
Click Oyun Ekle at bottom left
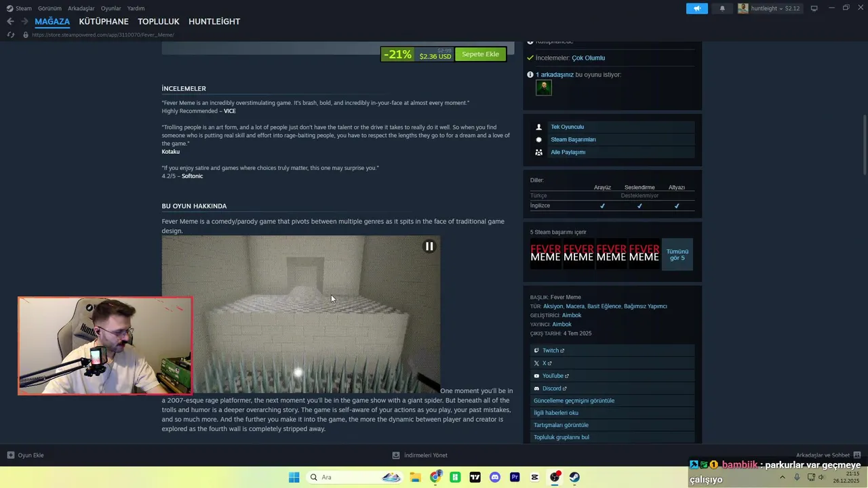click(25, 455)
